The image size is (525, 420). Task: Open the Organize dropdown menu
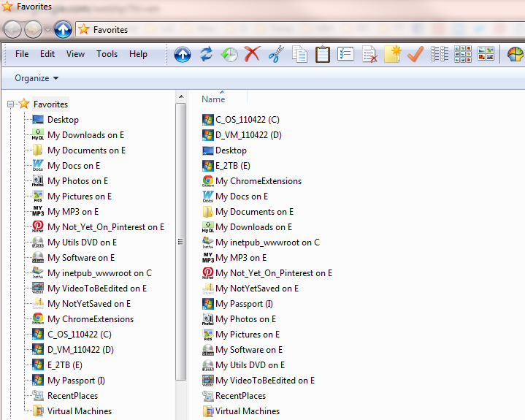pyautogui.click(x=37, y=78)
